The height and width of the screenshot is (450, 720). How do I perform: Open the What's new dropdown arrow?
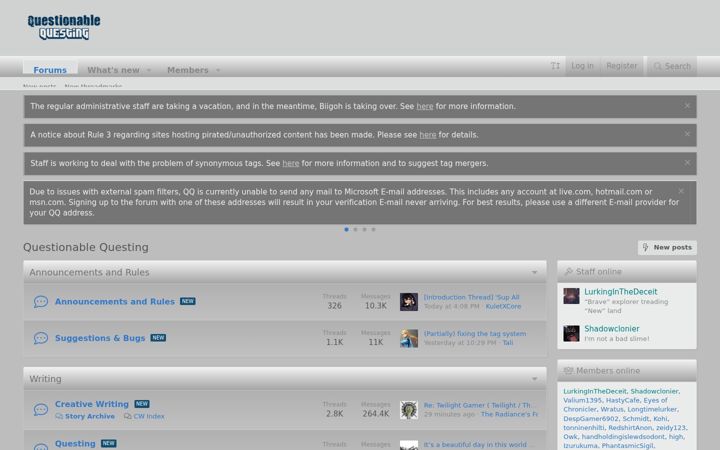click(x=149, y=70)
